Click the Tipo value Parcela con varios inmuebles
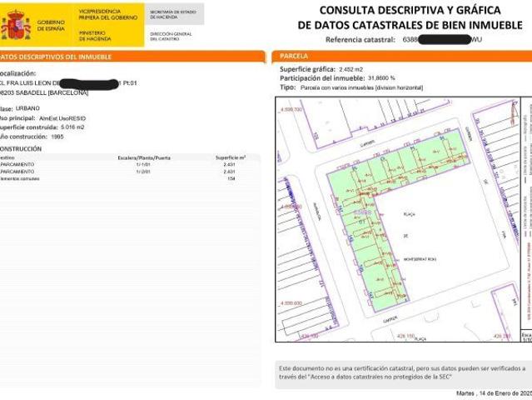Viewport: 532px width, 400px height. click(x=361, y=88)
